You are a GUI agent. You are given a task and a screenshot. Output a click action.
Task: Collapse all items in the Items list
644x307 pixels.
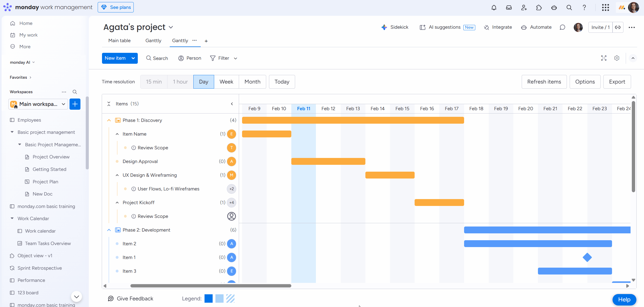point(109,104)
